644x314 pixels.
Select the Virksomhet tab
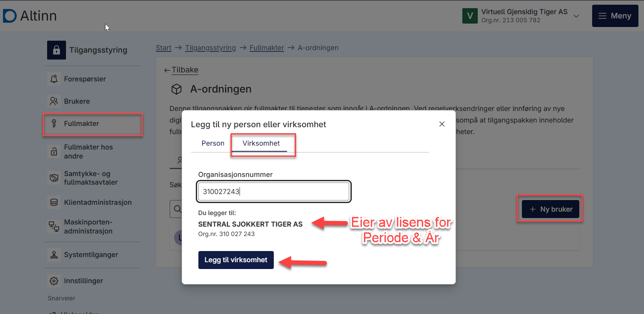(261, 143)
